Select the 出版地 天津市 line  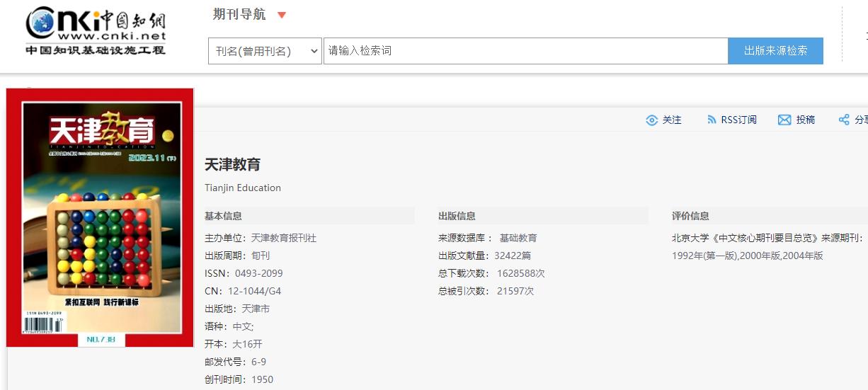pyautogui.click(x=237, y=309)
